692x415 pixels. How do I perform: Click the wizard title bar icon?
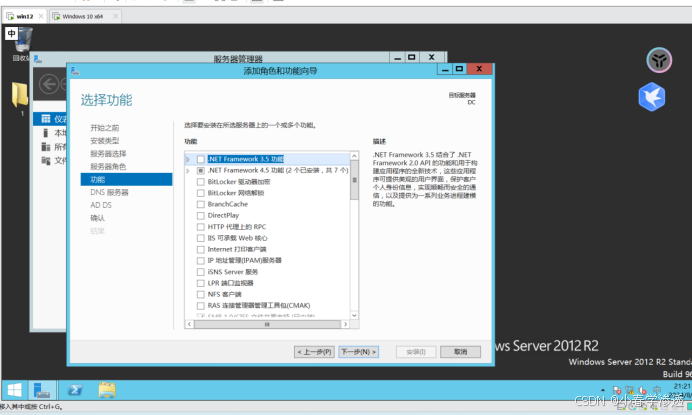coord(75,71)
